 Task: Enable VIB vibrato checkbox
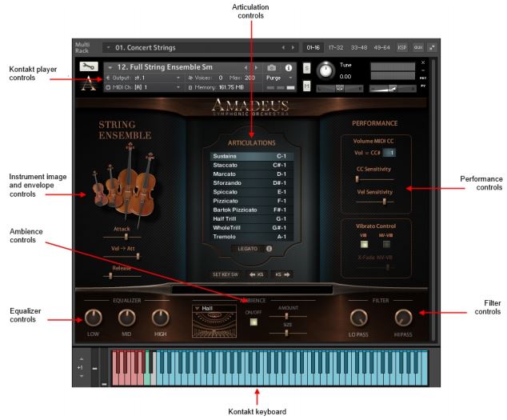364,244
